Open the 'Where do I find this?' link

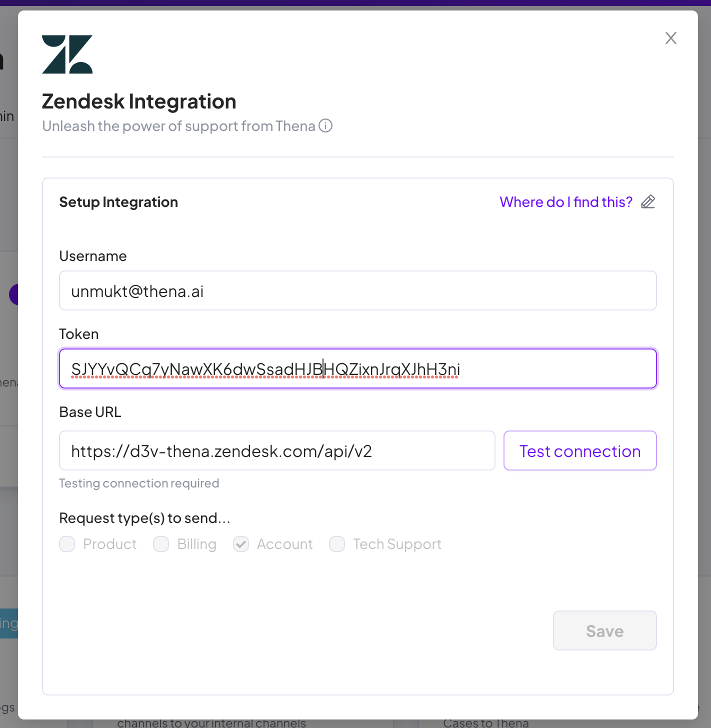point(566,202)
